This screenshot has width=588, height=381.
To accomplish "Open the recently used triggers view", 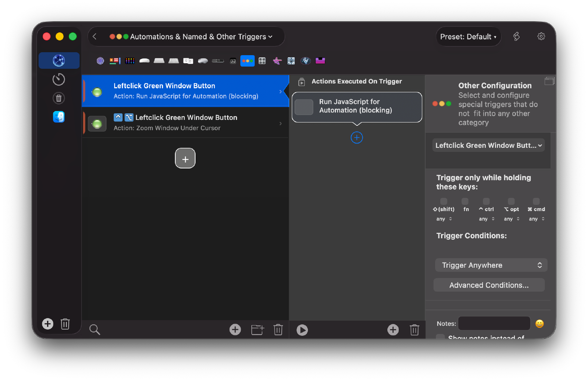I will (x=59, y=79).
